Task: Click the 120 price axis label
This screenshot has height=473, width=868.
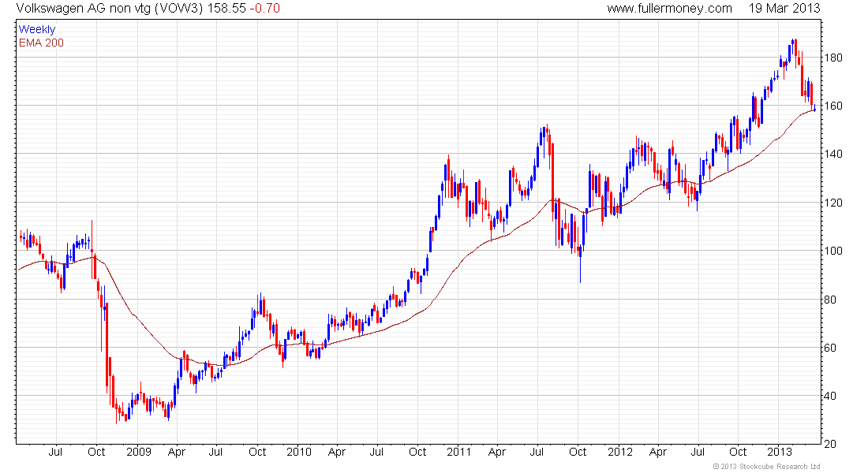Action: [x=833, y=203]
